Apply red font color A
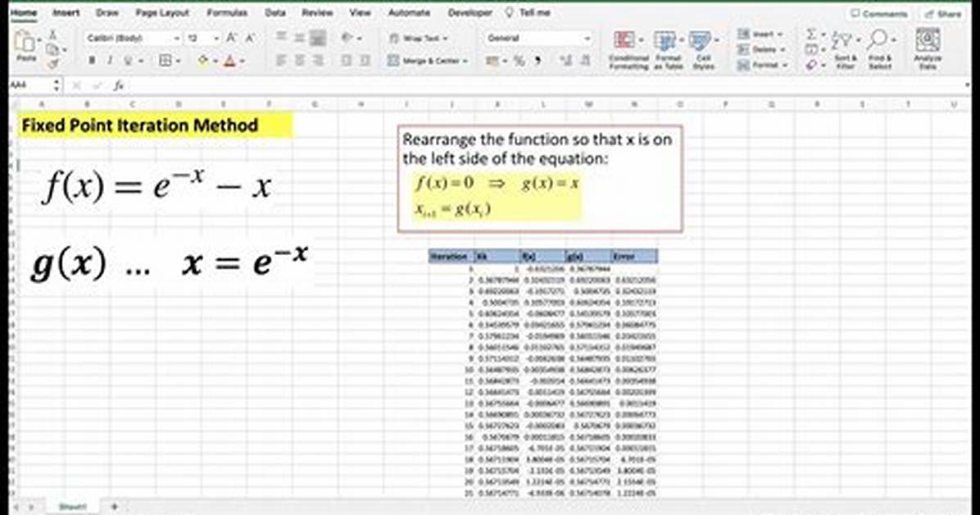 (x=230, y=61)
